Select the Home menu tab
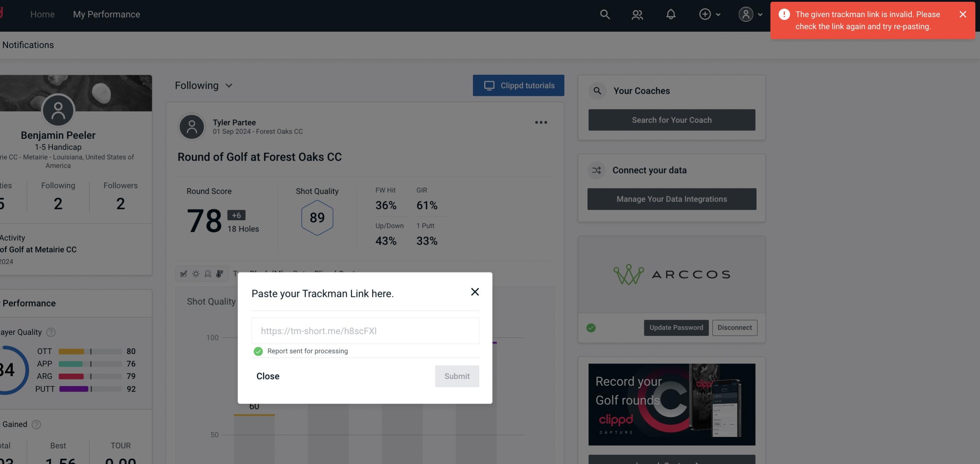The height and width of the screenshot is (464, 980). [42, 14]
